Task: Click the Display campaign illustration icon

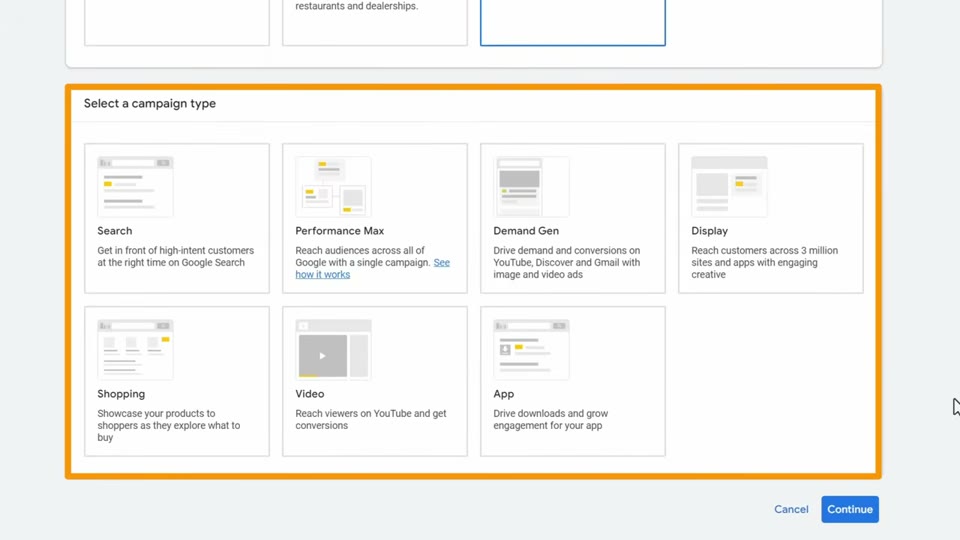Action: (x=729, y=186)
